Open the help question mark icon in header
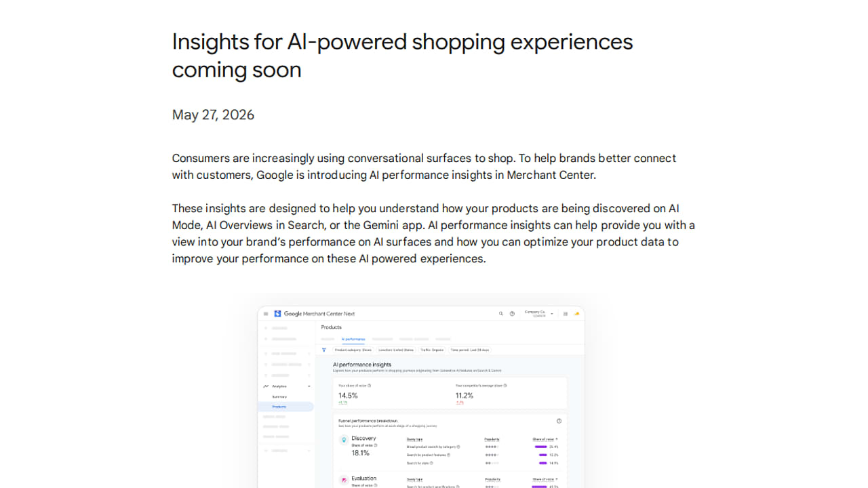Screen dimensions: 868x488 pos(512,314)
